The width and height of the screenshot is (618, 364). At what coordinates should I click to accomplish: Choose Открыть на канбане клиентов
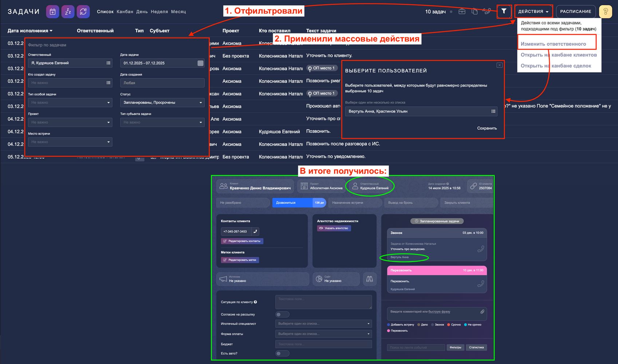click(559, 55)
